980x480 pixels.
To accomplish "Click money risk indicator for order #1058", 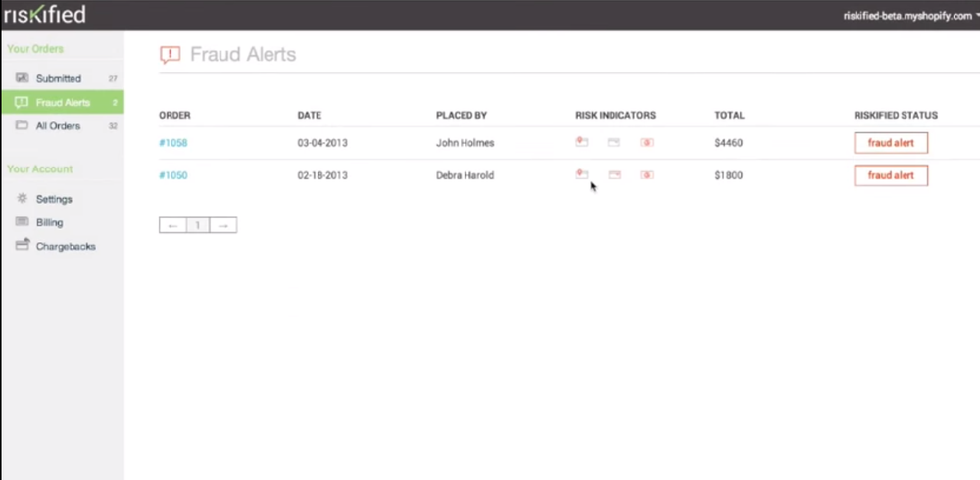I will 647,142.
